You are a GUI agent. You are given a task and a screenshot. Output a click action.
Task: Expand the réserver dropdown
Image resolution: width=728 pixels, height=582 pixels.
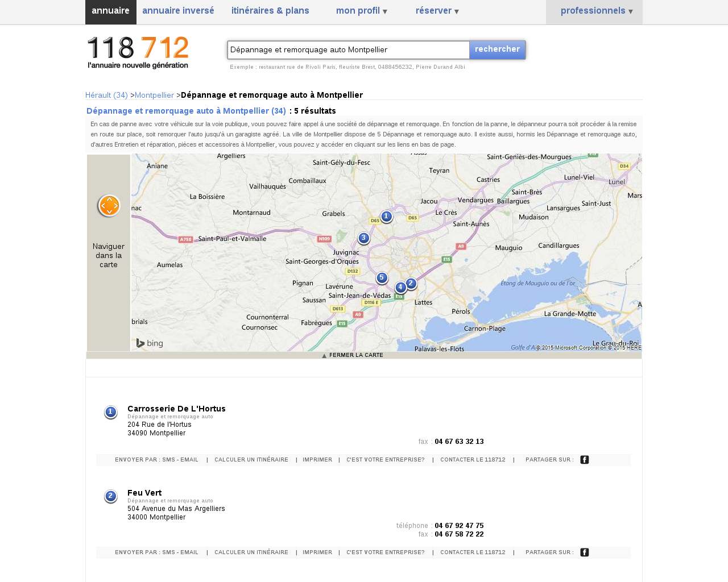pyautogui.click(x=437, y=11)
